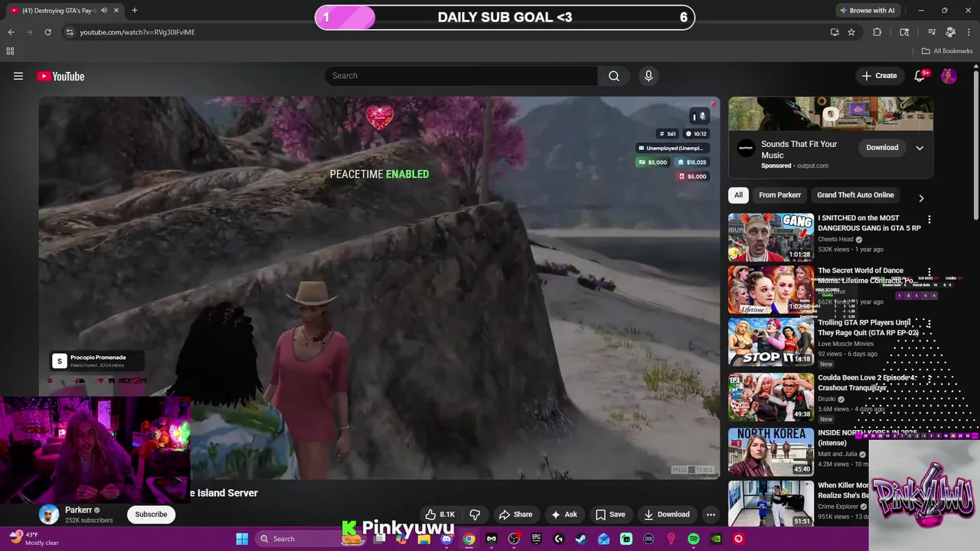Open the apps grid in bookmarks bar
The image size is (980, 551).
click(x=10, y=51)
